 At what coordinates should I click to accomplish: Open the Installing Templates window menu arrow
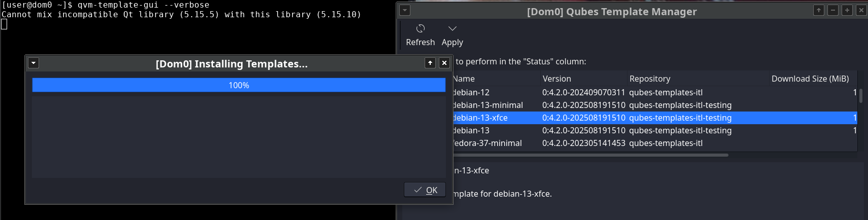33,63
